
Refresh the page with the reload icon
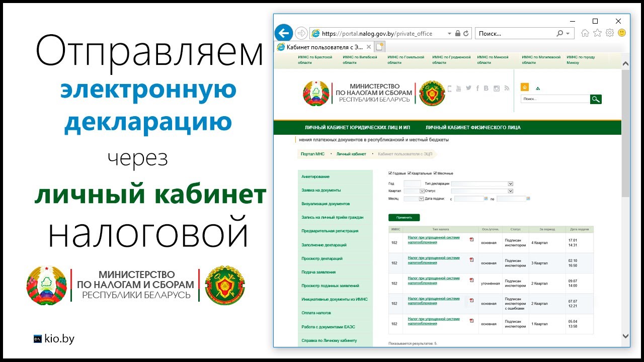pos(466,34)
